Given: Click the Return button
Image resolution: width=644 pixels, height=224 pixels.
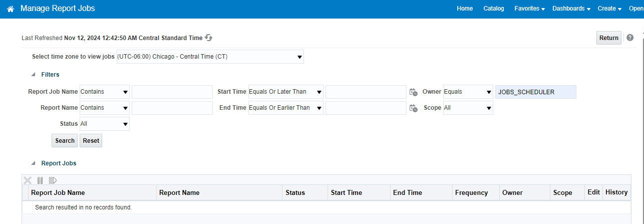Looking at the screenshot, I should 609,38.
